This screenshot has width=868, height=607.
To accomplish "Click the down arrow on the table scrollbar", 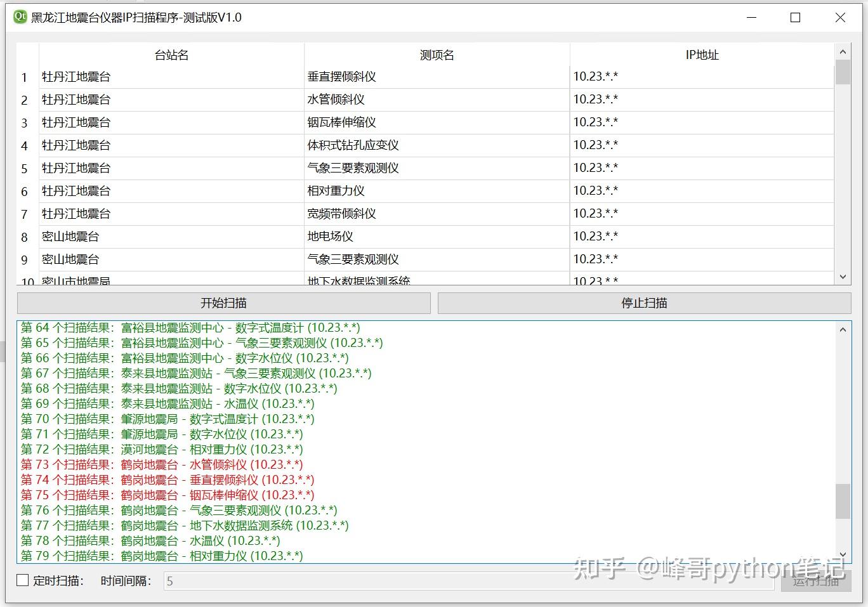I will (843, 278).
